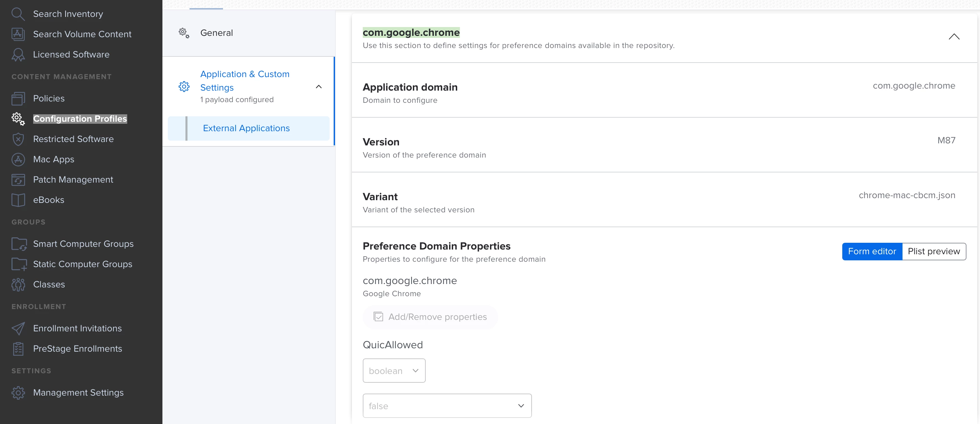Screen dimensions: 980x424
Task: Click the Search Inventory magnifier icon
Action: 18,14
